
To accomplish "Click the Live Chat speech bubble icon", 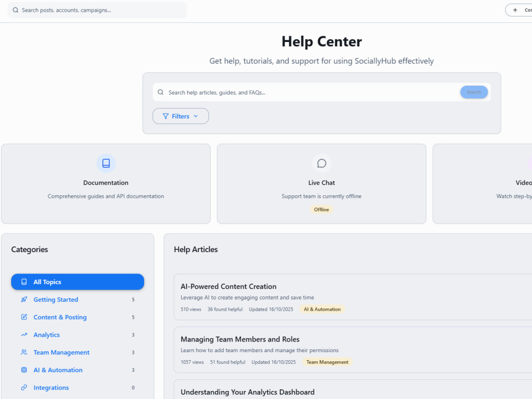I will (x=322, y=163).
